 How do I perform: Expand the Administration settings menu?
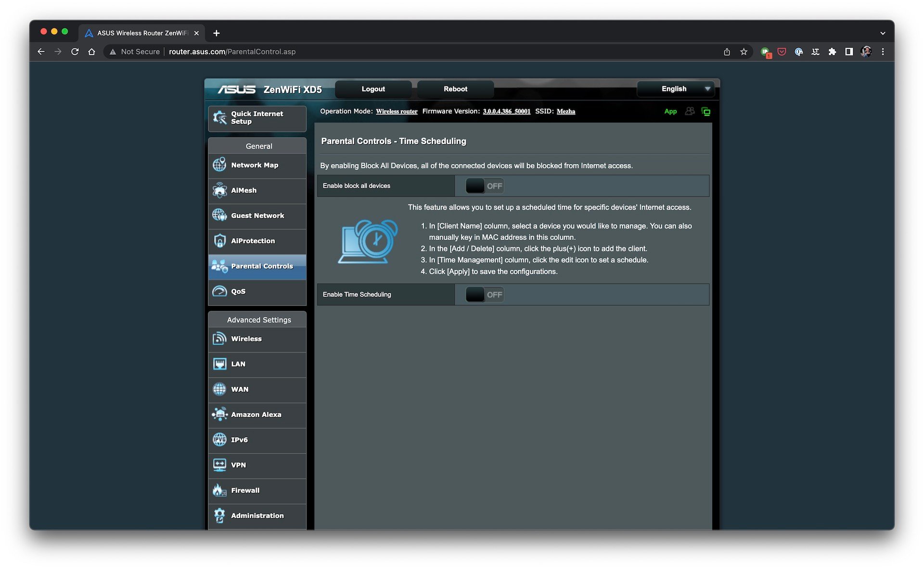257,515
